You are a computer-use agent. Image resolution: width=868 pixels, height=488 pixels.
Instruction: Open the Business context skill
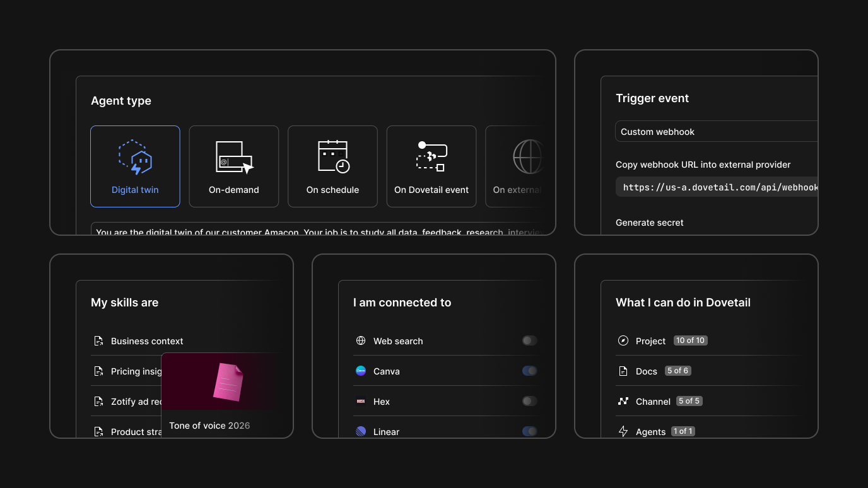pyautogui.click(x=147, y=341)
